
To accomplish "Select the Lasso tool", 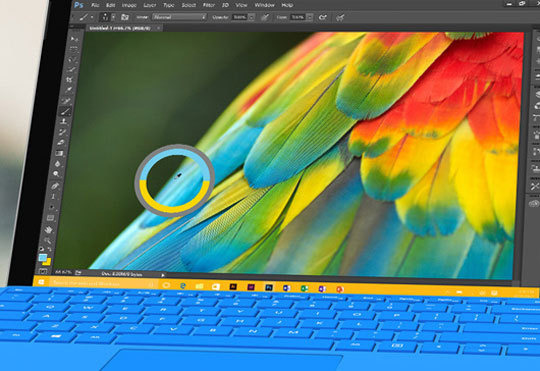I will pos(72,60).
